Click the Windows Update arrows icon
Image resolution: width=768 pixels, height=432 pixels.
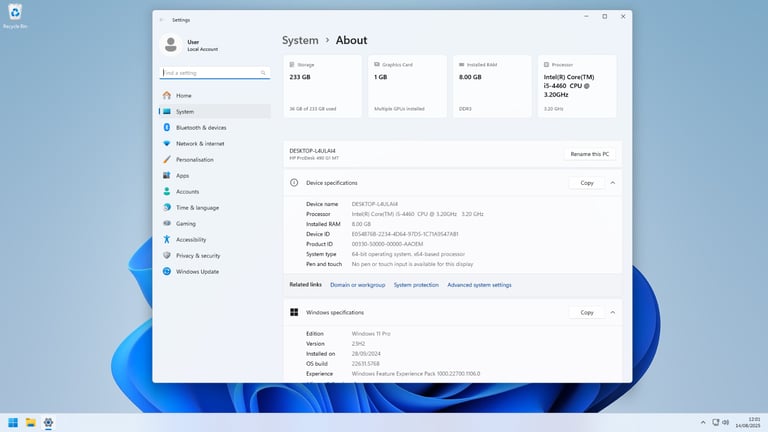[167, 271]
